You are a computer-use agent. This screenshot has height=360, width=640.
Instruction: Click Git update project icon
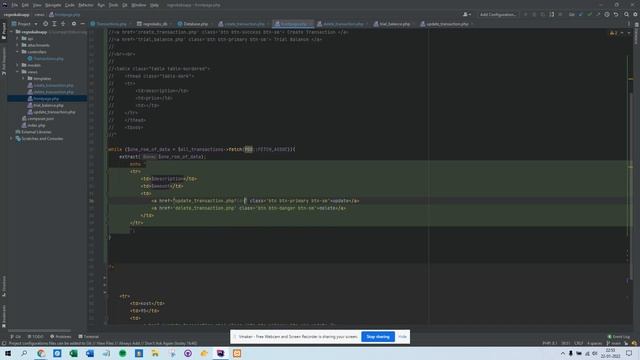click(x=581, y=14)
